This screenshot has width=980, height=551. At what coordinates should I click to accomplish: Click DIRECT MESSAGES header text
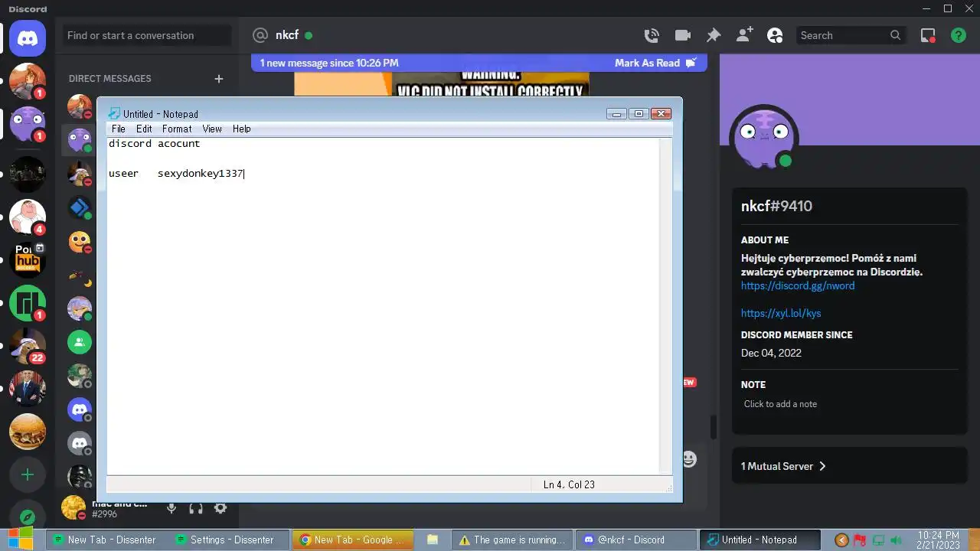click(x=110, y=78)
